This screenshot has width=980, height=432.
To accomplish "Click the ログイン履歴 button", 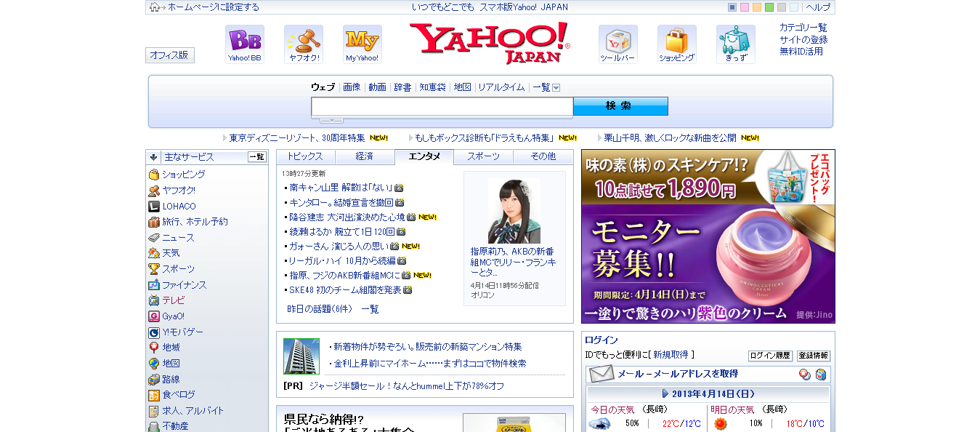I will [770, 356].
